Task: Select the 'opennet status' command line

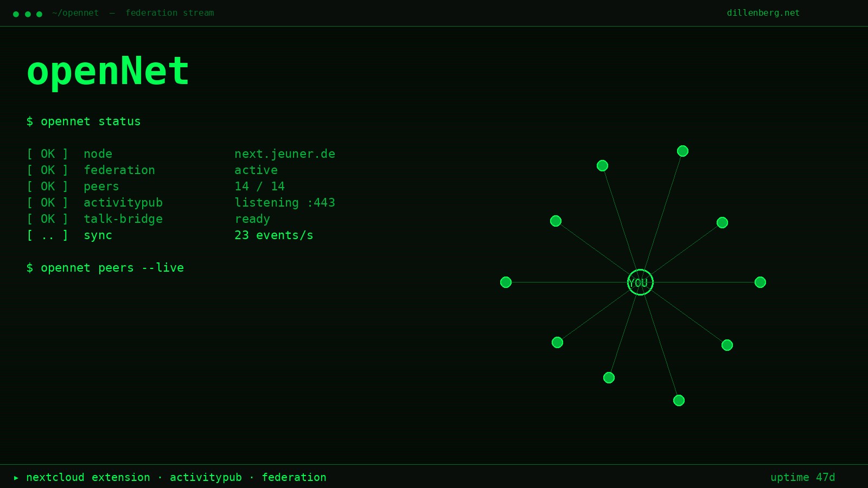Action: [84, 121]
